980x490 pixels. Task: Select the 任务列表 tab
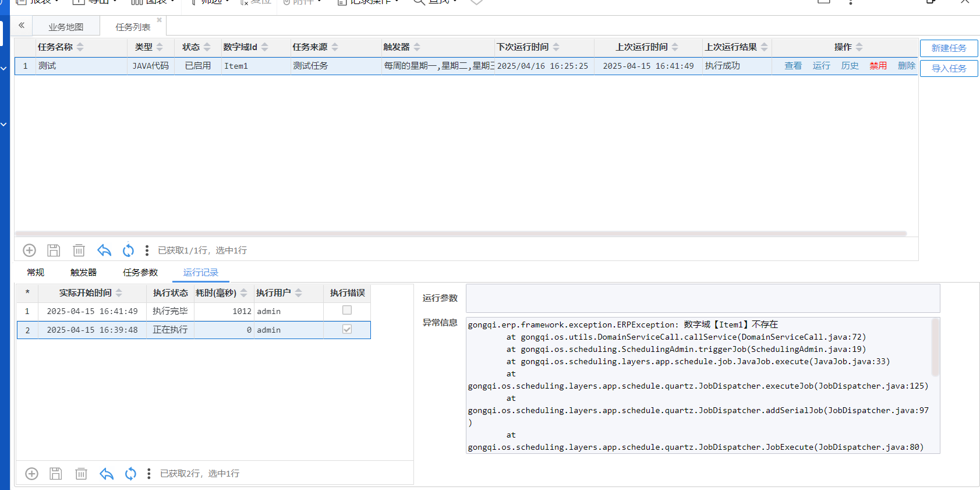pos(133,27)
